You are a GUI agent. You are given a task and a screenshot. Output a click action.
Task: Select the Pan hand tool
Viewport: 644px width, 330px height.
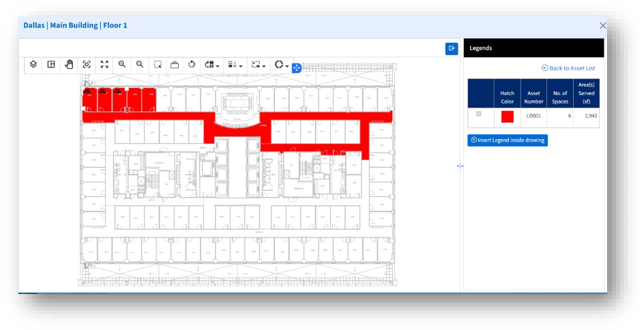69,65
